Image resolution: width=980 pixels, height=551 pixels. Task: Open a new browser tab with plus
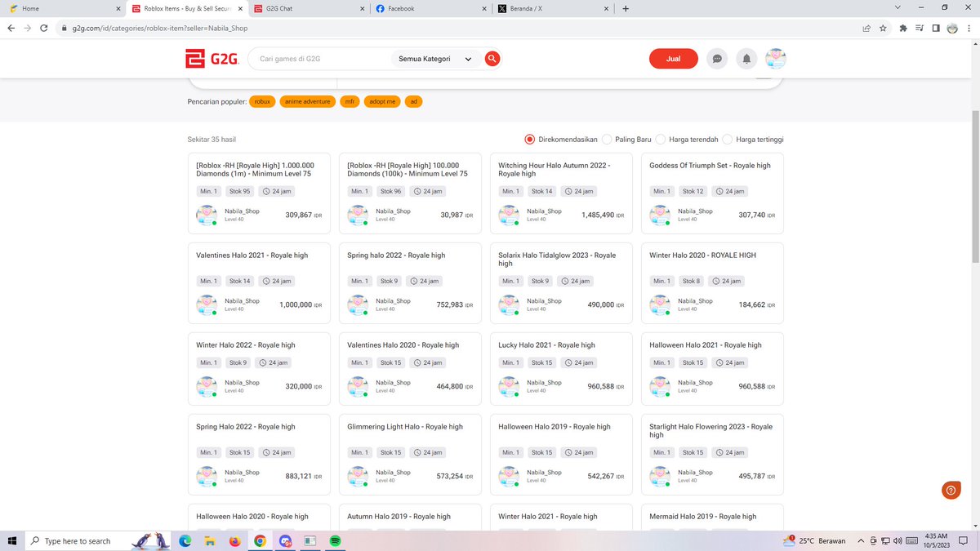[x=626, y=9]
